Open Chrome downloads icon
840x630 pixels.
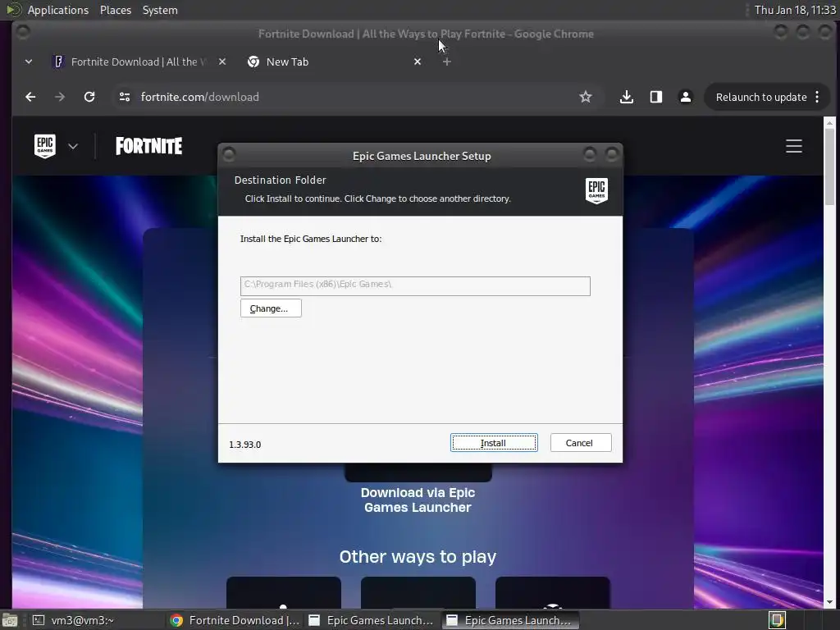pos(626,97)
